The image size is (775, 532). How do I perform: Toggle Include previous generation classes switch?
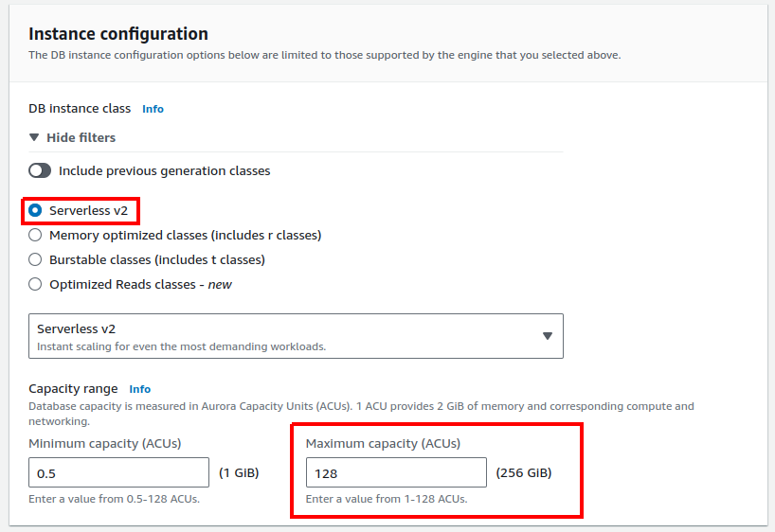tap(40, 171)
